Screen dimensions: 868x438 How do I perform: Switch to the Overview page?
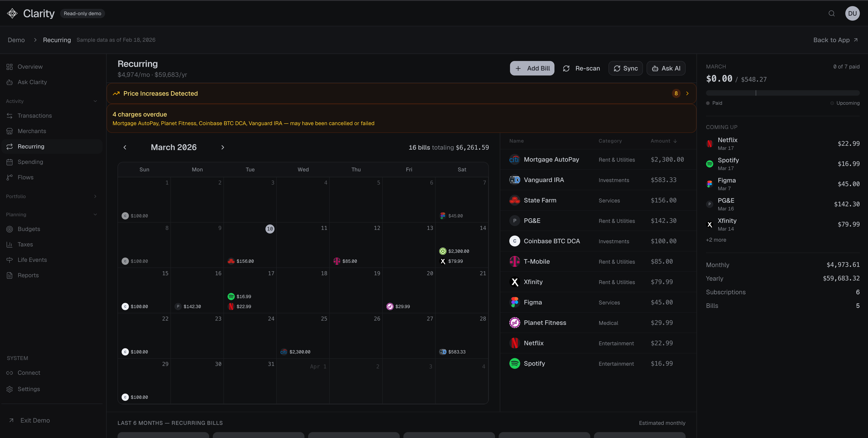(x=30, y=67)
